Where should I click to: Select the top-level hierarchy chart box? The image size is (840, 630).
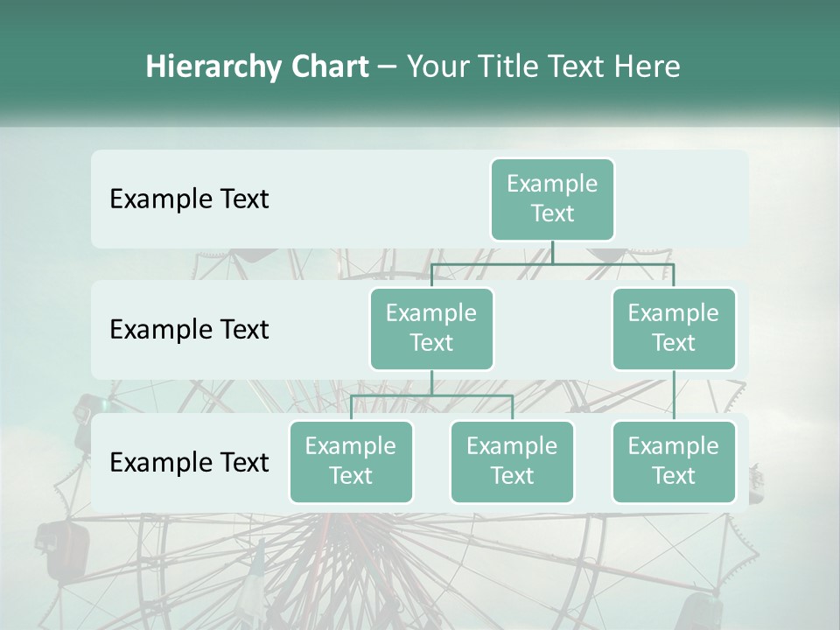click(x=552, y=199)
